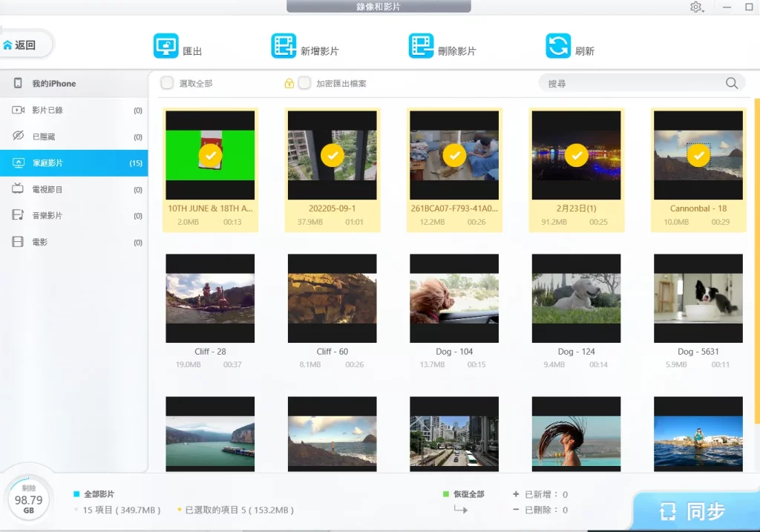The height and width of the screenshot is (532, 760).
Task: Uncheck the 2月23日(1) video selection
Action: [x=576, y=156]
